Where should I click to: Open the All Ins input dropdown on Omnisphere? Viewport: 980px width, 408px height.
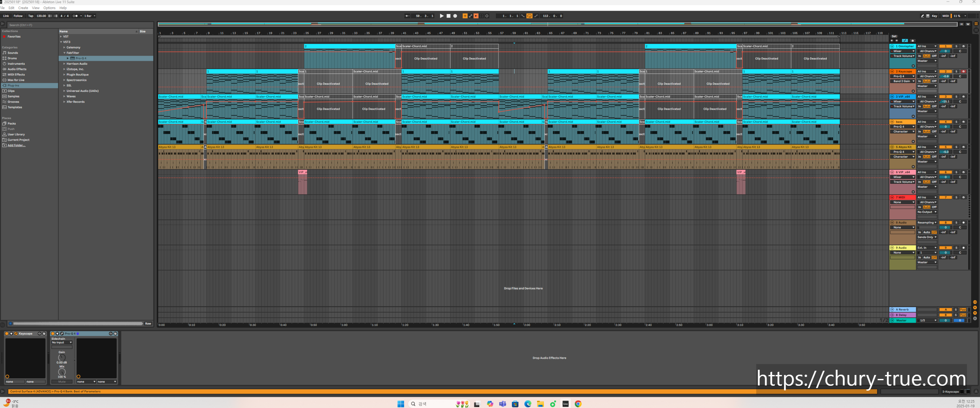tap(927, 46)
